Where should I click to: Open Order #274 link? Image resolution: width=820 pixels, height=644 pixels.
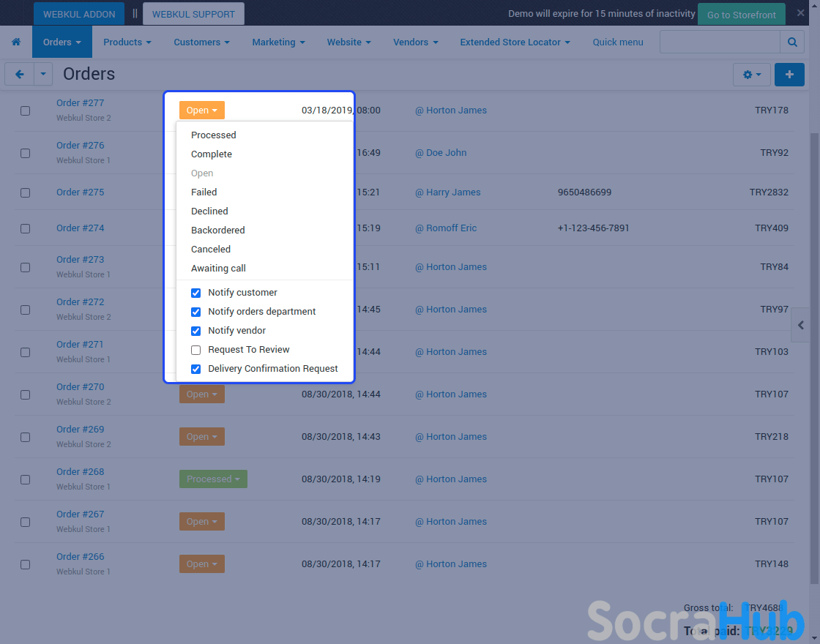[80, 228]
